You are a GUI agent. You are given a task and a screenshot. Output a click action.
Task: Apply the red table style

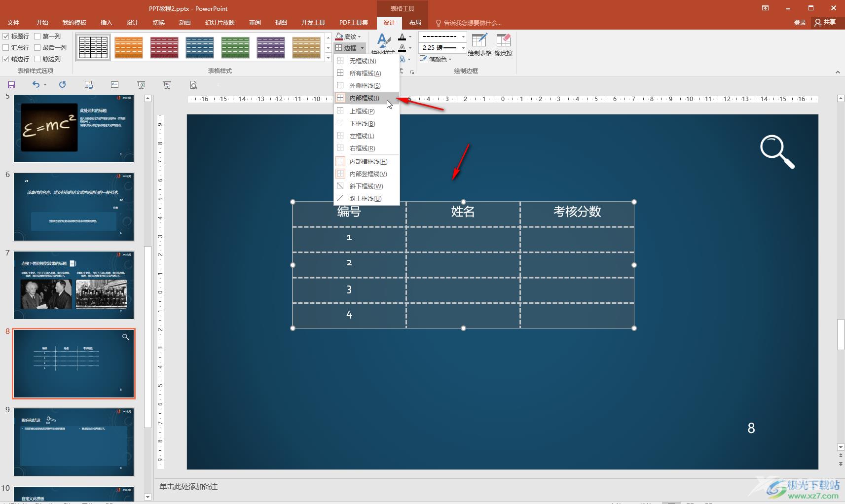pyautogui.click(x=164, y=47)
